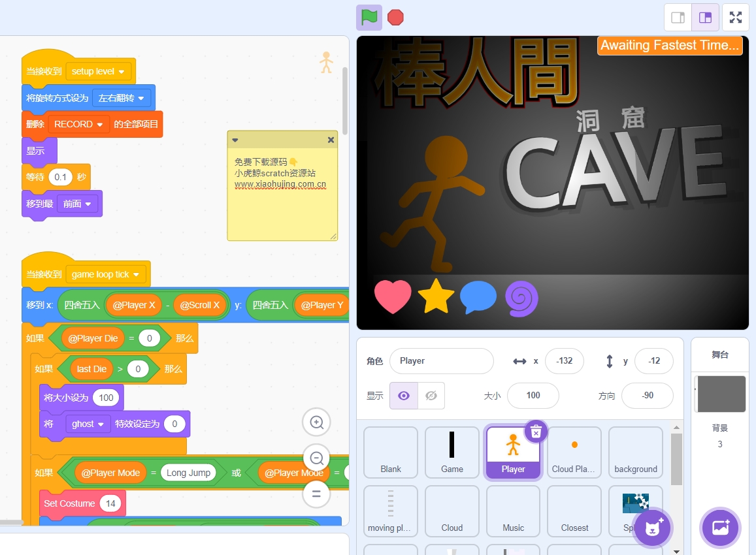The image size is (756, 555).
Task: Click the yellow star on stage
Action: coord(436,296)
